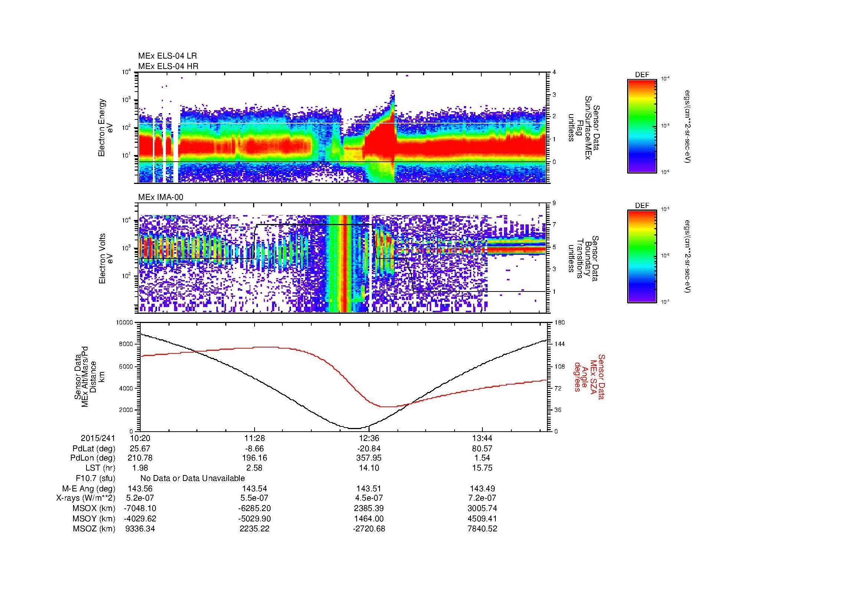The width and height of the screenshot is (868, 613).
Task: Click the 'MEx ELS-04 LR' panel title
Action: coord(167,56)
